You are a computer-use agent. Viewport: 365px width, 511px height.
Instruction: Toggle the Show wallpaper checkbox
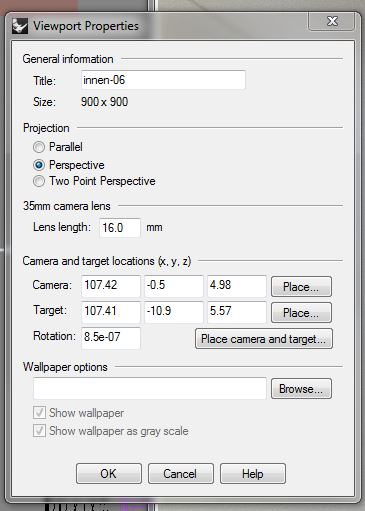pyautogui.click(x=39, y=413)
